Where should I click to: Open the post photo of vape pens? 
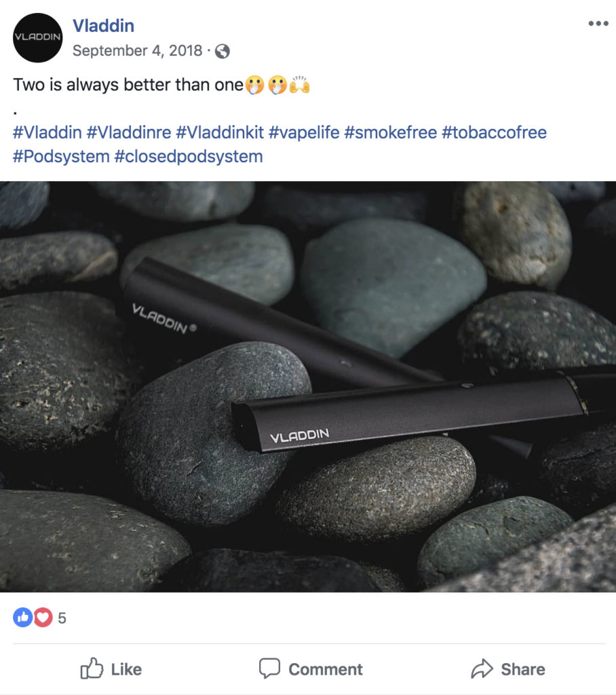[x=308, y=386]
